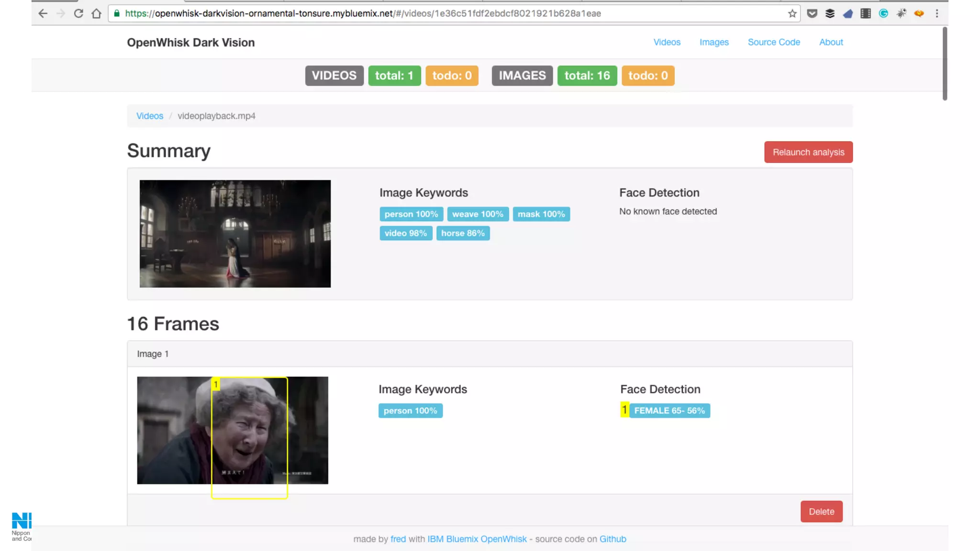Go back to the previous page
The width and height of the screenshot is (980, 551).
click(43, 13)
